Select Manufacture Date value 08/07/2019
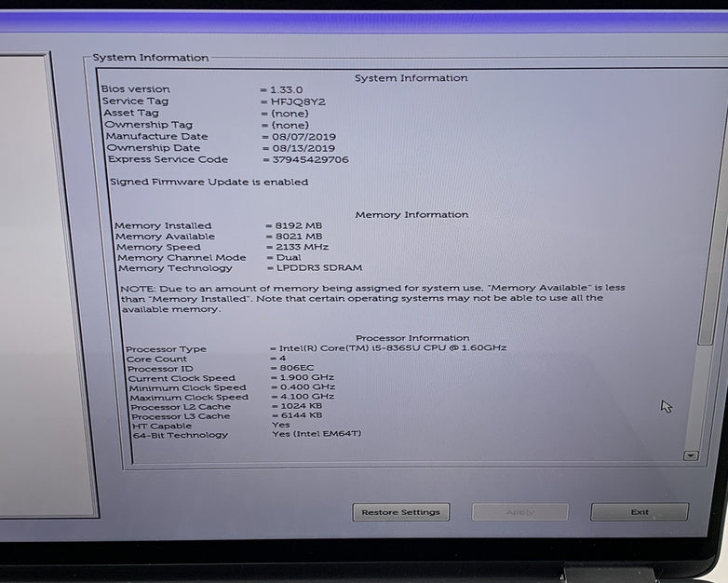The image size is (728, 583). click(x=303, y=137)
